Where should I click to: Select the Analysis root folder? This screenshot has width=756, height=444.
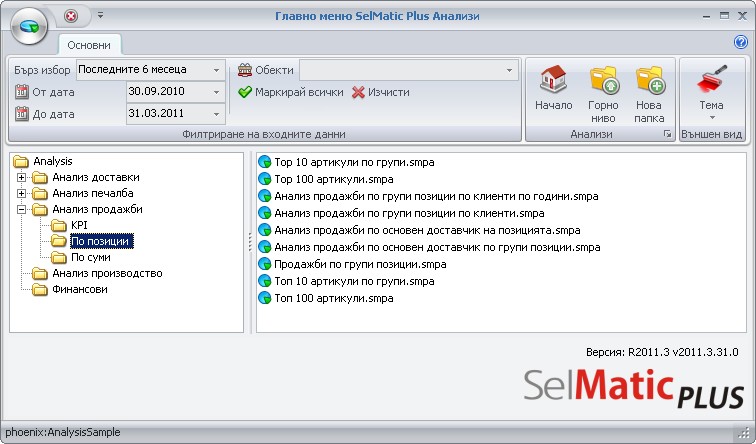point(53,161)
